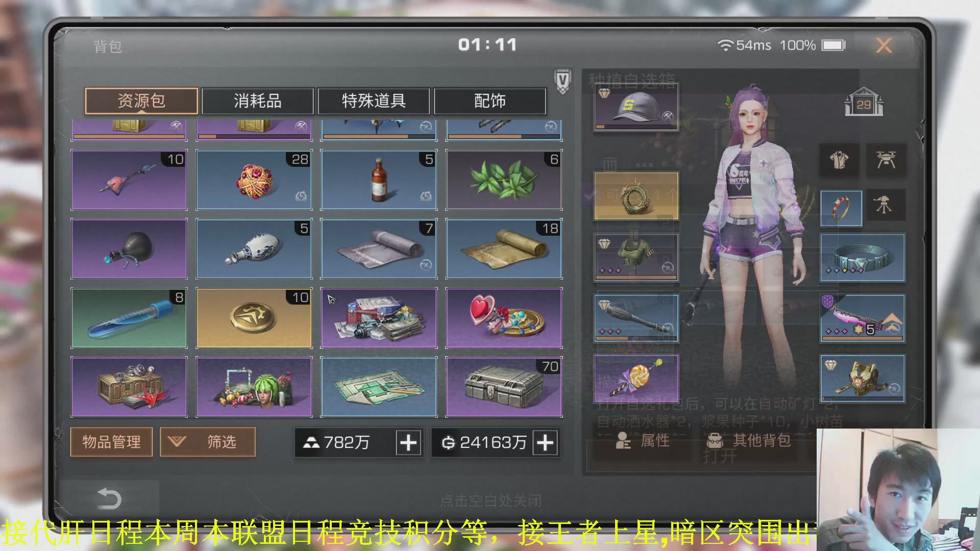980x551 pixels.
Task: Add more 24163万 coins with plus
Action: coord(545,442)
